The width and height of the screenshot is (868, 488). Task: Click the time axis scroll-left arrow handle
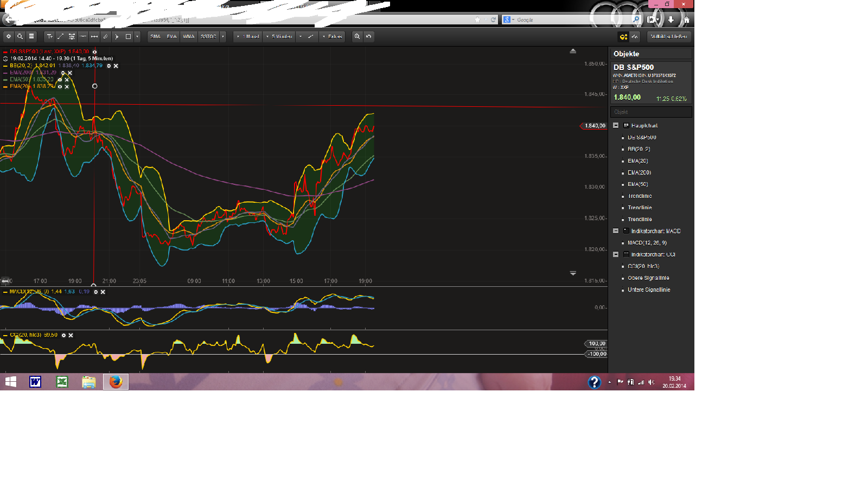(x=5, y=281)
